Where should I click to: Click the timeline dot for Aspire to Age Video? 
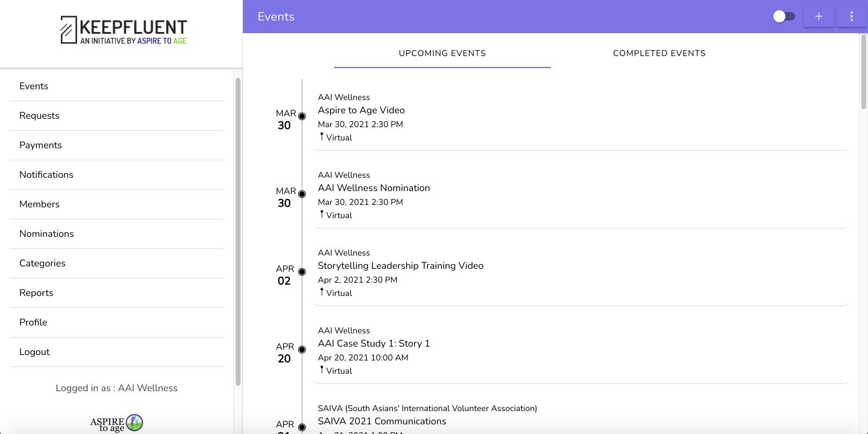point(302,116)
